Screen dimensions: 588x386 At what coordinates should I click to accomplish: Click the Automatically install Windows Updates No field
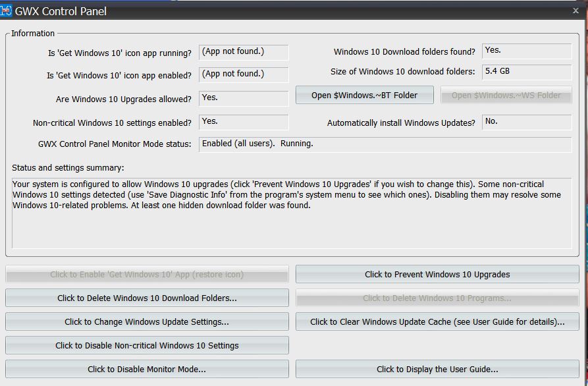[x=527, y=123]
